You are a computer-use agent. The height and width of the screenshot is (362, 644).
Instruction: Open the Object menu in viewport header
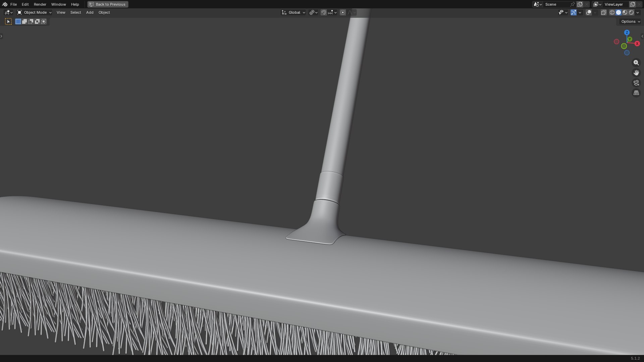(x=104, y=12)
